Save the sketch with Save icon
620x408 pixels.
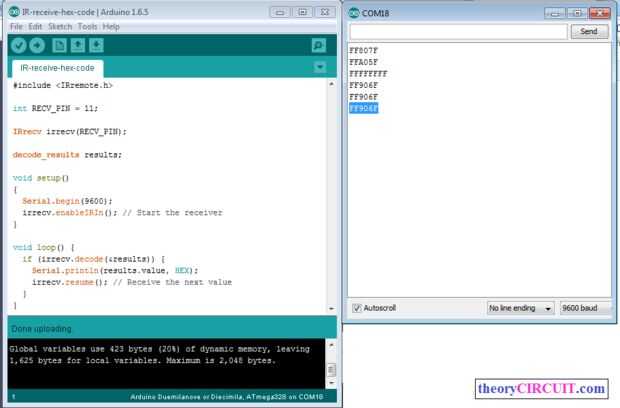[x=96, y=45]
